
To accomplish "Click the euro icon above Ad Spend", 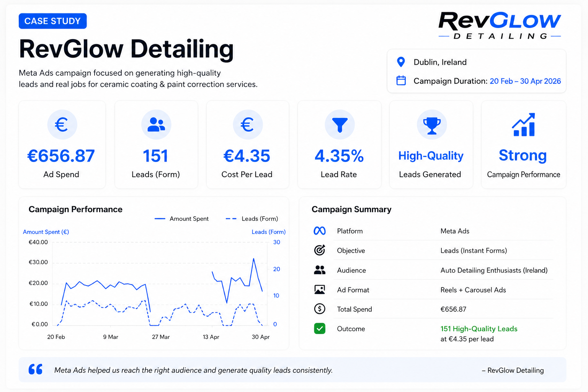I will click(x=62, y=124).
